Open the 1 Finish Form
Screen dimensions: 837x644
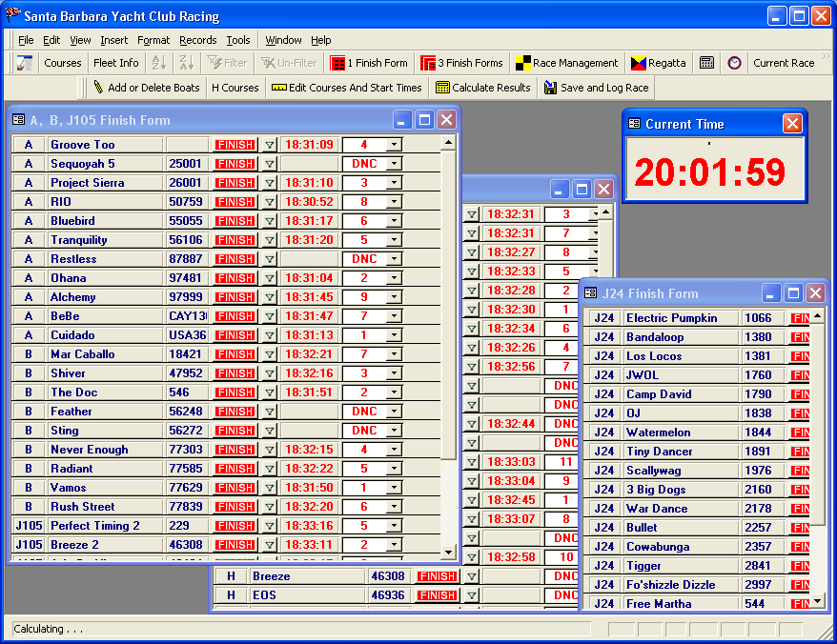[369, 63]
